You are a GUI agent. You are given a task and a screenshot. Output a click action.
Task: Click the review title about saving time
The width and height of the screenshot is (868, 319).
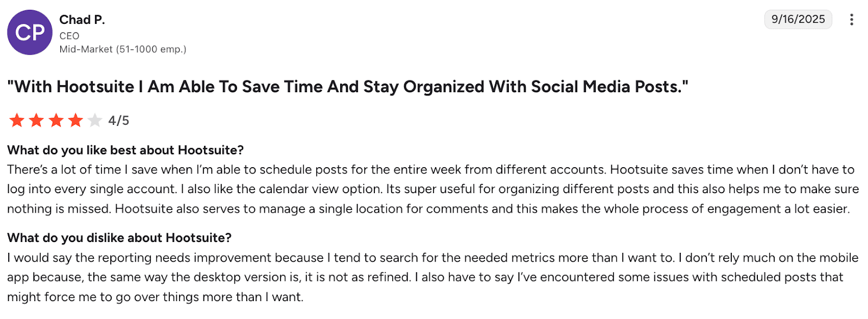[x=347, y=87]
